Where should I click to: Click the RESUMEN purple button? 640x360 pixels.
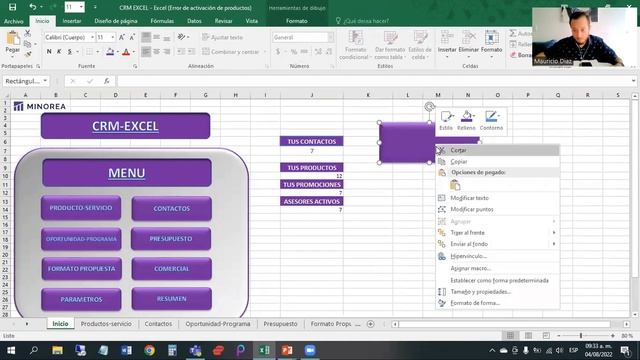click(x=171, y=299)
